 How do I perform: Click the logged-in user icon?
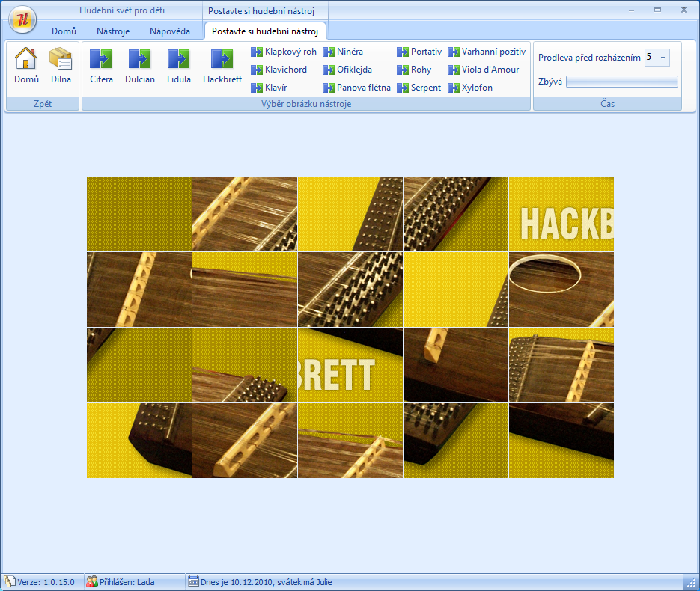point(91,581)
